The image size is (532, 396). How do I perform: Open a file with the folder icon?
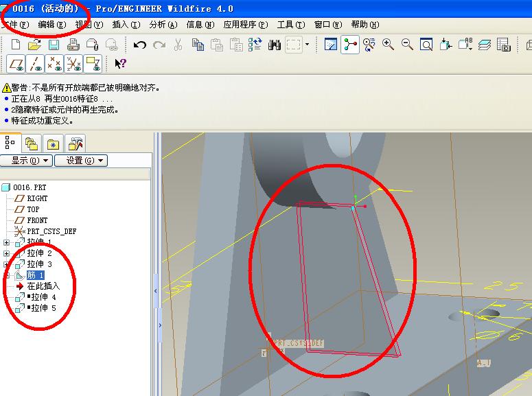[x=34, y=45]
